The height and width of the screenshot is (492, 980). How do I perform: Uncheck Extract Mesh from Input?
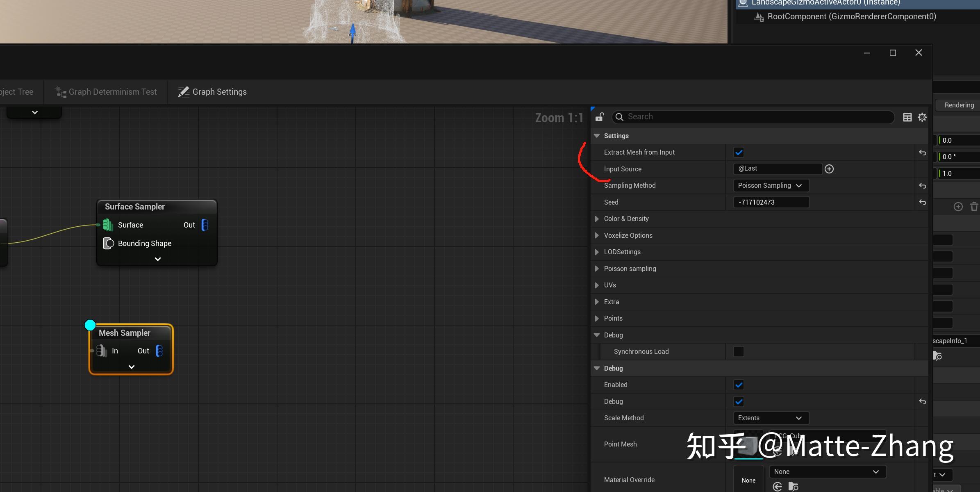coord(739,152)
